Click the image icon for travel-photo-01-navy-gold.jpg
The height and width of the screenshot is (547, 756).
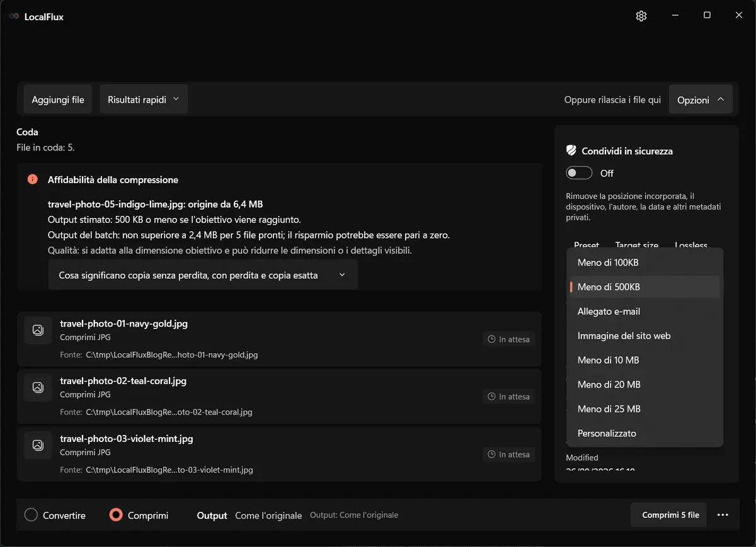pos(38,330)
